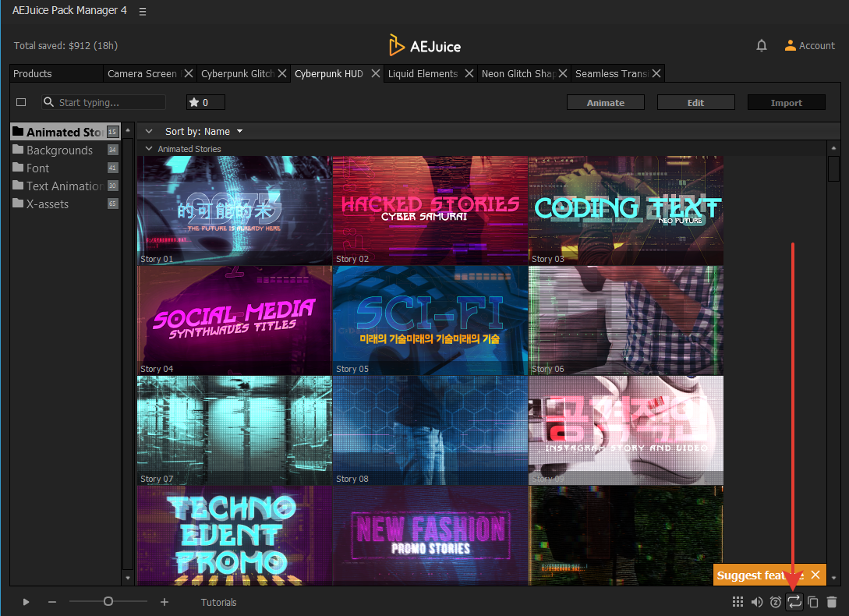The width and height of the screenshot is (849, 616).
Task: Click the Import button
Action: pos(786,103)
